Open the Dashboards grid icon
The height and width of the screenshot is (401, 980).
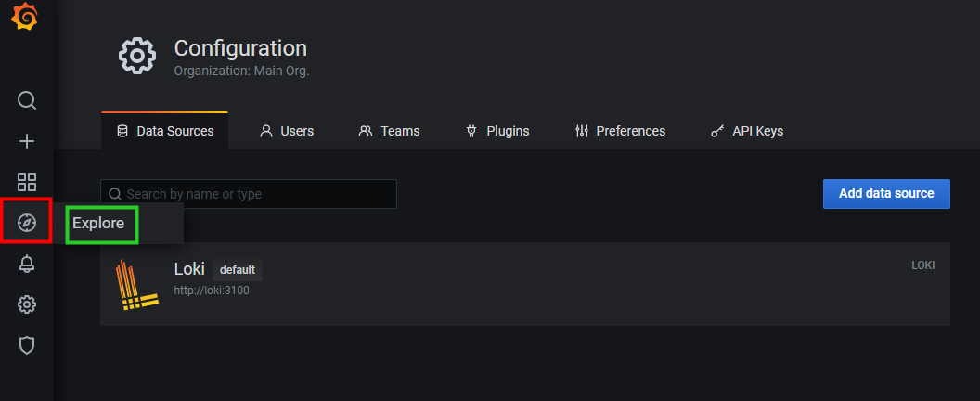27,182
